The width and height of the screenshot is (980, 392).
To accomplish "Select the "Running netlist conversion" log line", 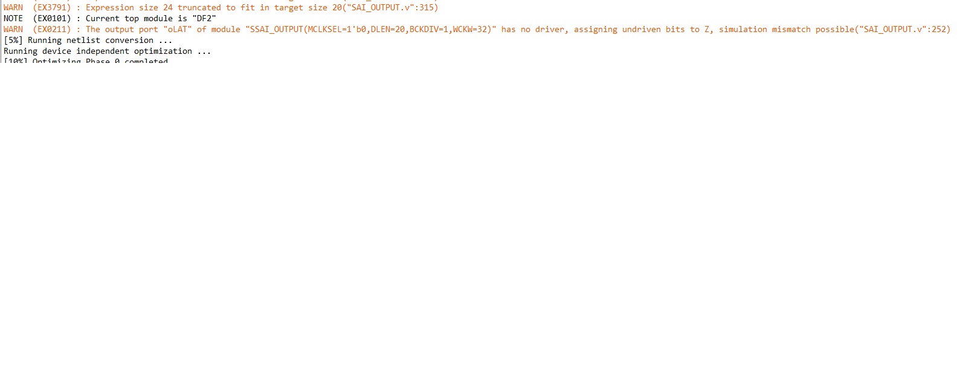I will 88,41.
